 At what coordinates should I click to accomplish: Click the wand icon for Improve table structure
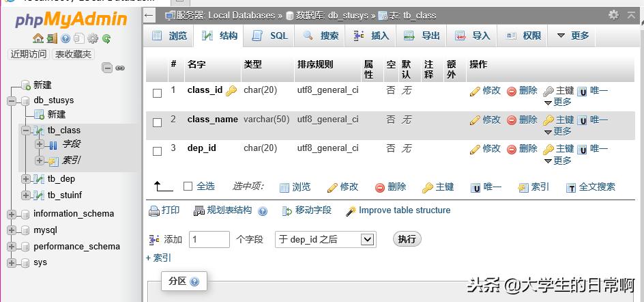click(x=351, y=211)
